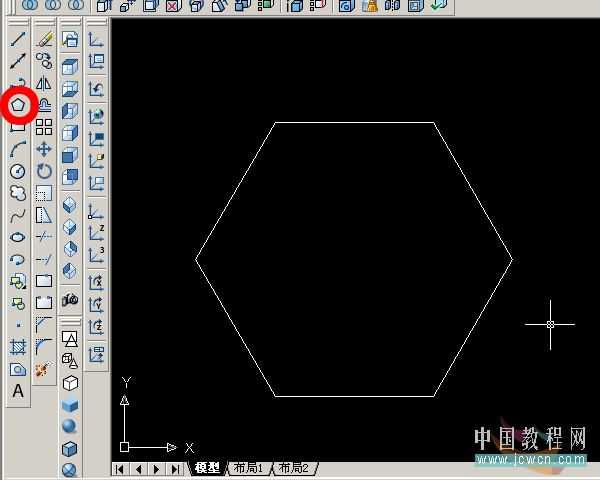Image resolution: width=600 pixels, height=480 pixels.
Task: Switch to NW Isometric view
Action: point(70,271)
